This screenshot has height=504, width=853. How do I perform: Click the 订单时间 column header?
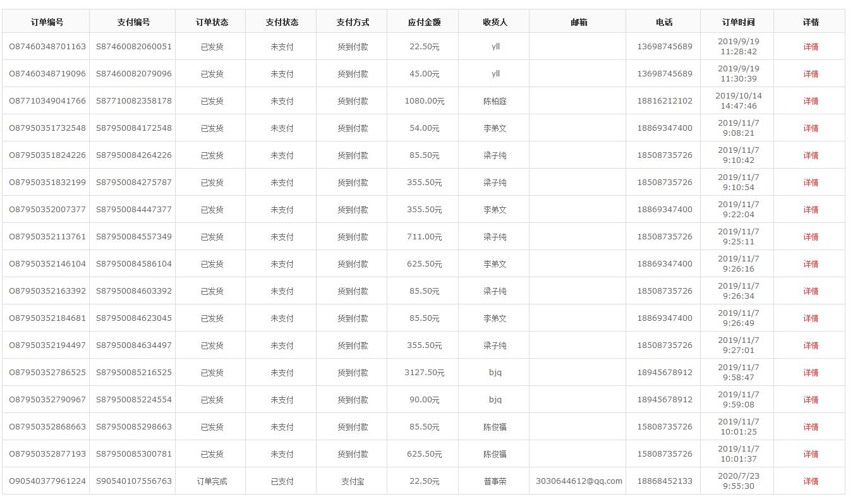(x=738, y=22)
